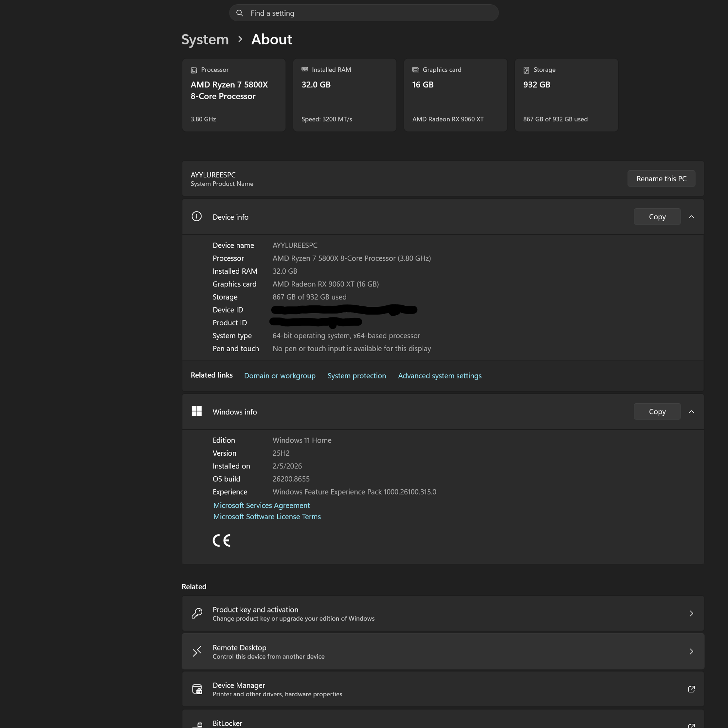Copy the Device info details
This screenshot has height=728, width=728.
click(x=657, y=217)
